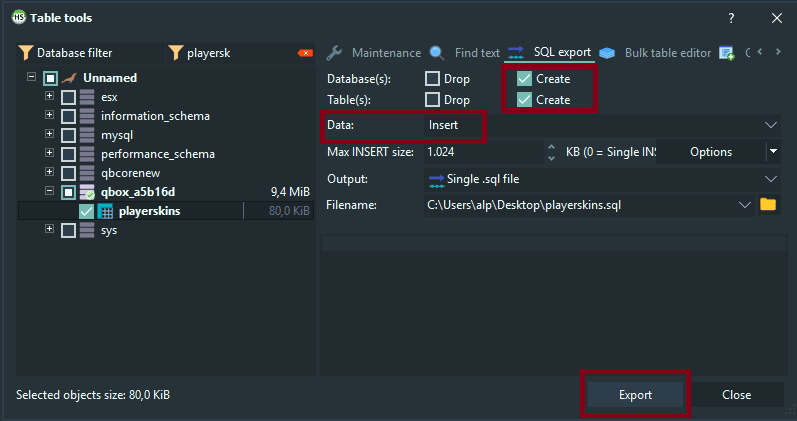Screen dimensions: 797x421
Task: Uncheck the playerskins table checkbox
Action: click(86, 211)
